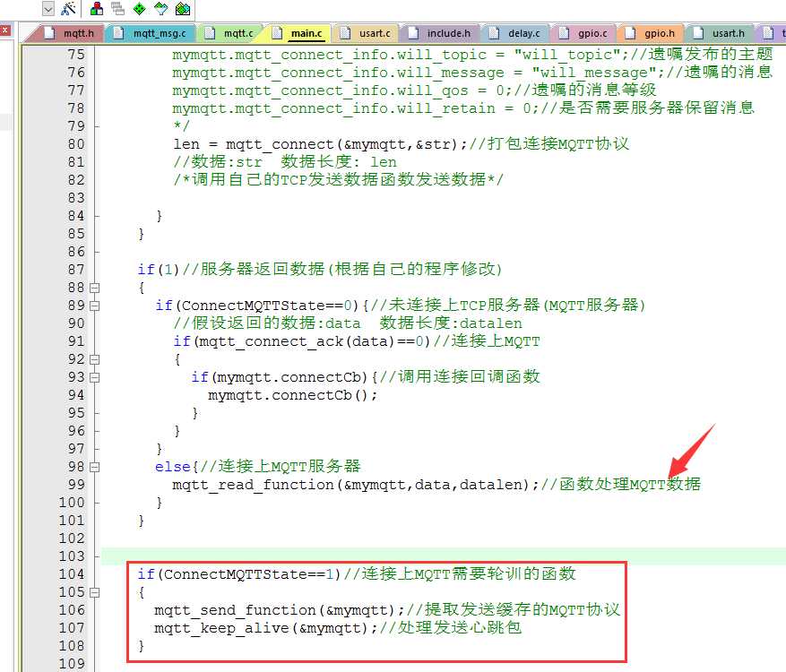The width and height of the screenshot is (786, 672).
Task: Click 'mqtt_send_function(&mymqtt)' on line 106
Action: [275, 610]
